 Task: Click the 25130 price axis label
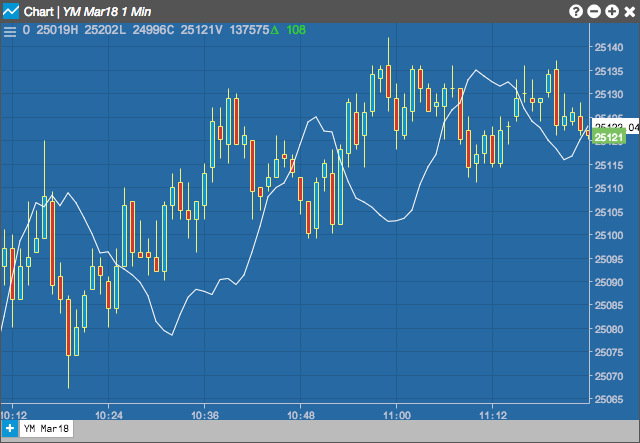(609, 94)
